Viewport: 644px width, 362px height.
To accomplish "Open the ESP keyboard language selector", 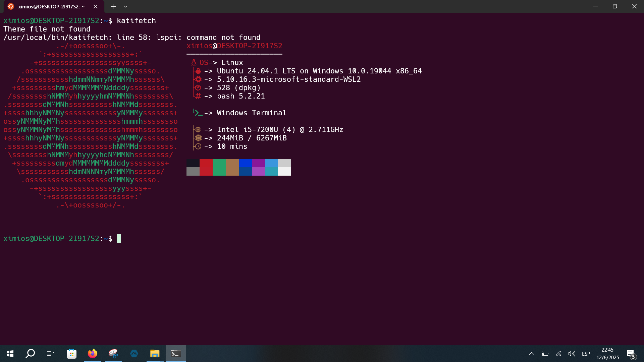I will click(586, 353).
